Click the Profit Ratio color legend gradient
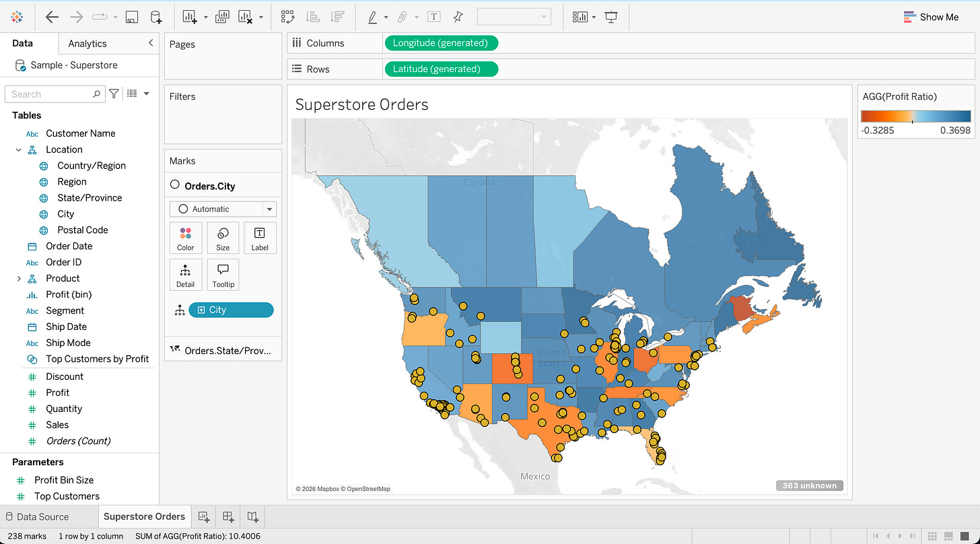 click(x=915, y=116)
